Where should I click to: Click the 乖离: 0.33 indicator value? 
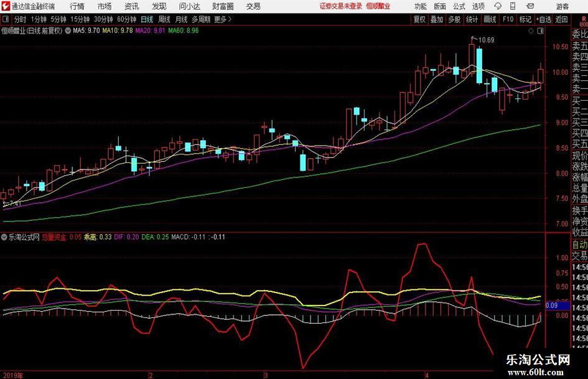[98, 237]
